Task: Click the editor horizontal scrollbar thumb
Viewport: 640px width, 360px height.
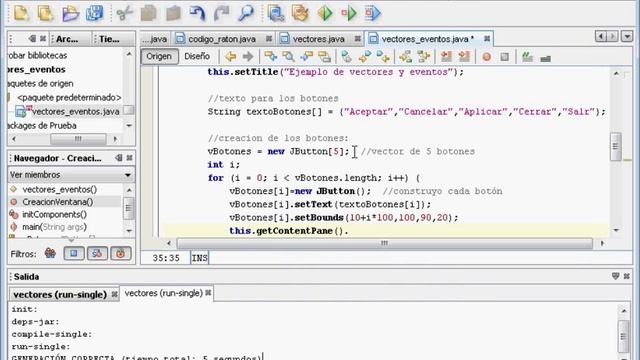Action: point(384,243)
